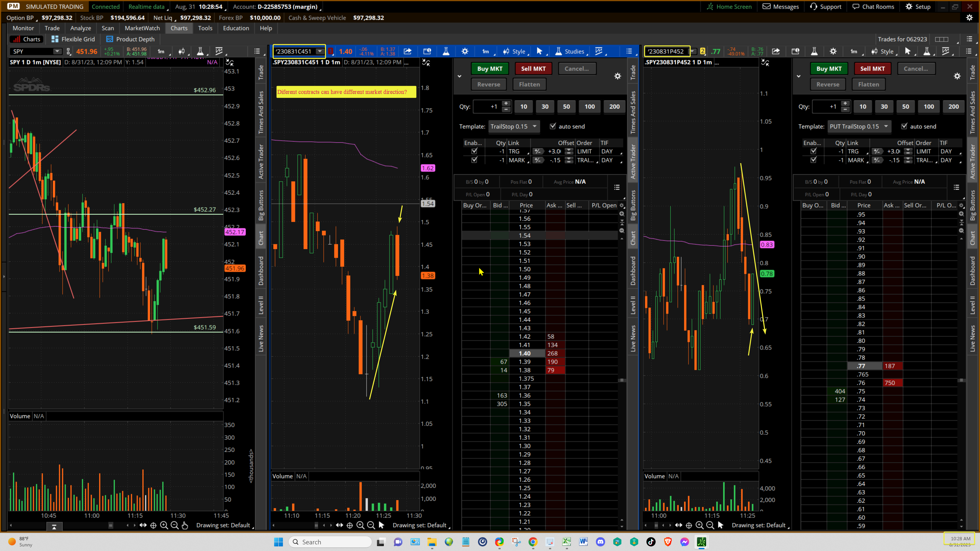The width and height of the screenshot is (980, 551).
Task: Disable the TRG order row in call Active Trader
Action: (474, 151)
